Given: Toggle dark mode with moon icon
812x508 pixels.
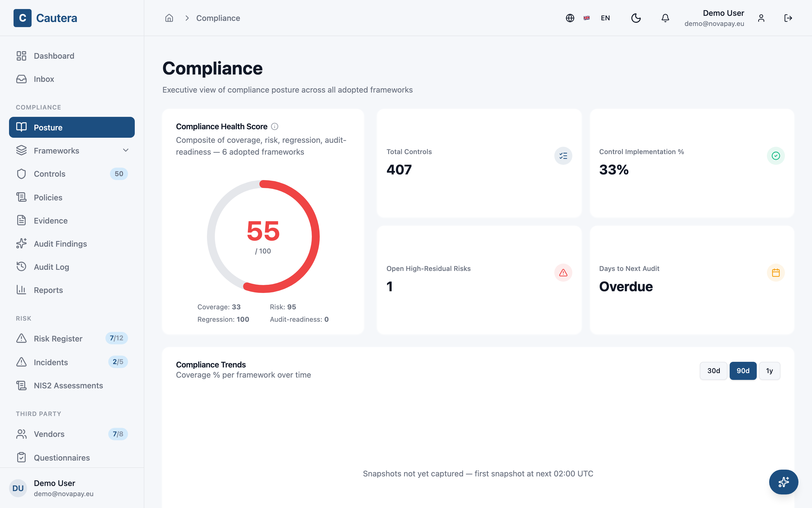Looking at the screenshot, I should pos(636,18).
